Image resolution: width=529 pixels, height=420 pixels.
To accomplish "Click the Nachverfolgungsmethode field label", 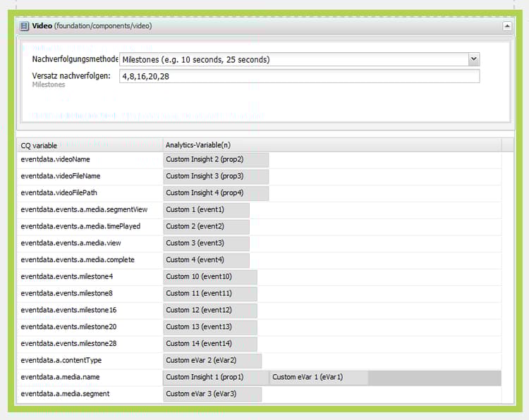I will coord(75,59).
